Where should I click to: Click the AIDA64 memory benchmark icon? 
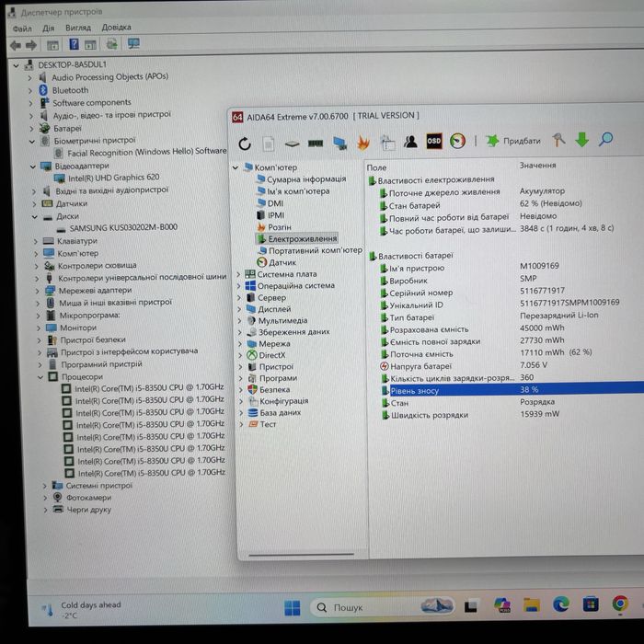tap(316, 143)
